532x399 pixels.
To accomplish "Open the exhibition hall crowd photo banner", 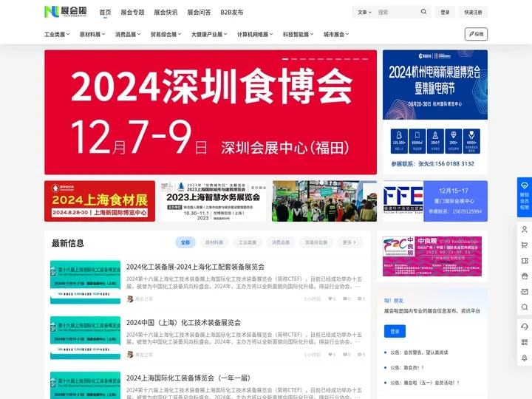I will (324, 201).
